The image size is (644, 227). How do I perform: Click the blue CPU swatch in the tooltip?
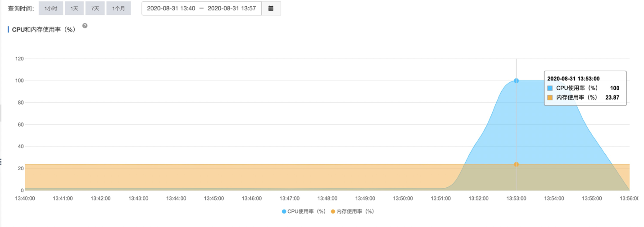pos(550,88)
